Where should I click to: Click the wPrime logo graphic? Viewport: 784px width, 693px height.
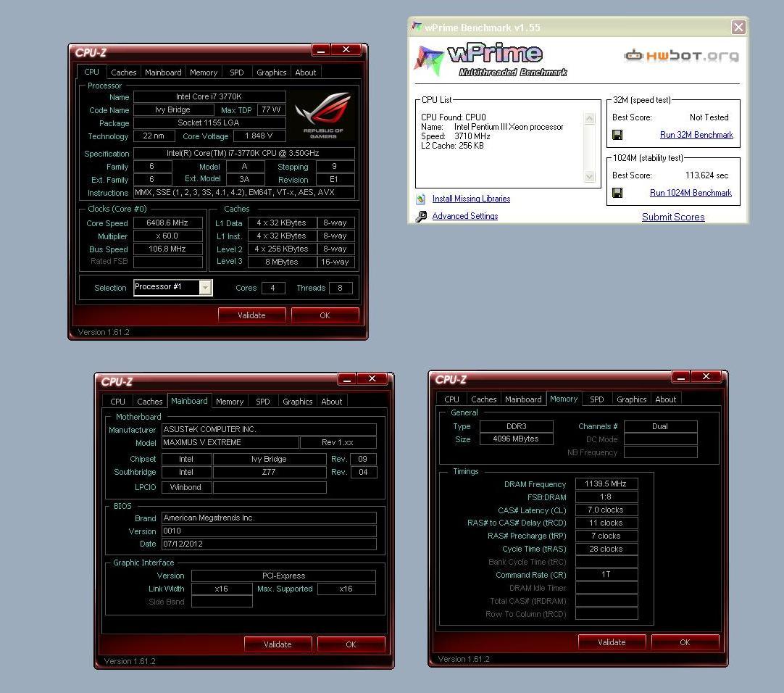491,59
